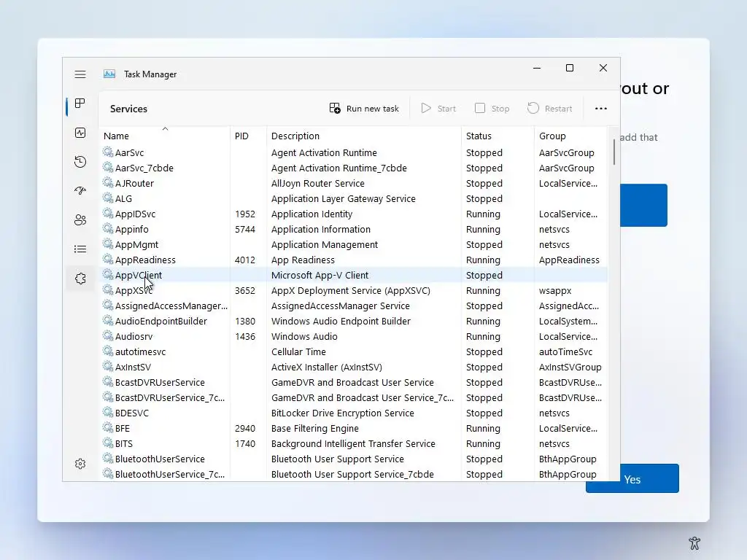
Task: Select the BDESVC service
Action: point(354,413)
